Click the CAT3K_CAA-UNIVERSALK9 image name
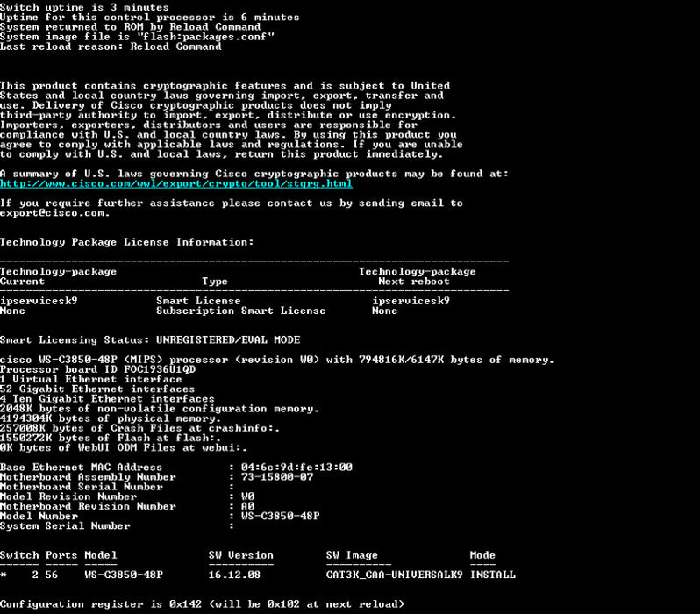 (394, 575)
